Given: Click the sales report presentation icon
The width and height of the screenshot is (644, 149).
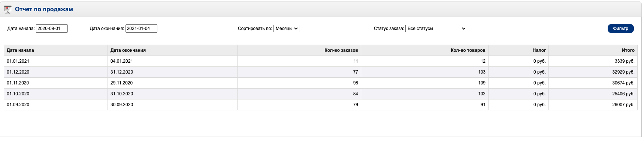Looking at the screenshot, I should [x=7, y=10].
